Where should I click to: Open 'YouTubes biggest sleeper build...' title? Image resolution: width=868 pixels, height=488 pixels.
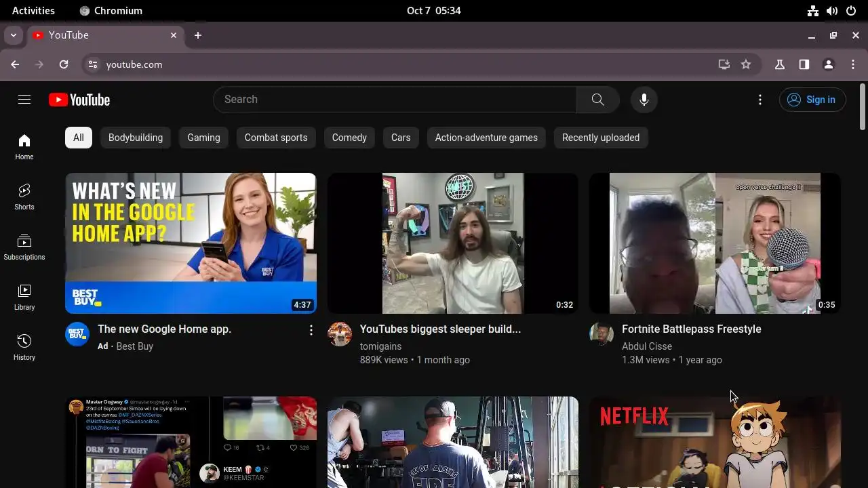coord(440,329)
